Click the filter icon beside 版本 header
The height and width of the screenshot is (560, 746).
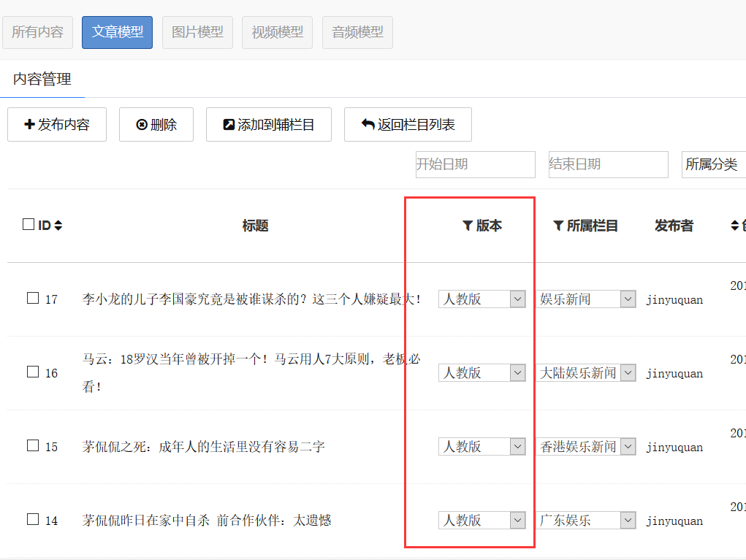[x=468, y=226]
